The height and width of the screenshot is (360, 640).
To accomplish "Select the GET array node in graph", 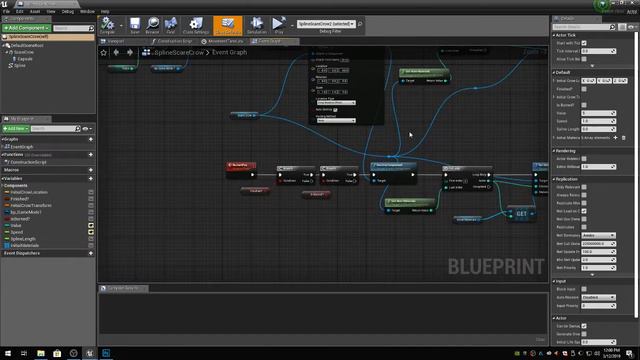I will [522, 214].
